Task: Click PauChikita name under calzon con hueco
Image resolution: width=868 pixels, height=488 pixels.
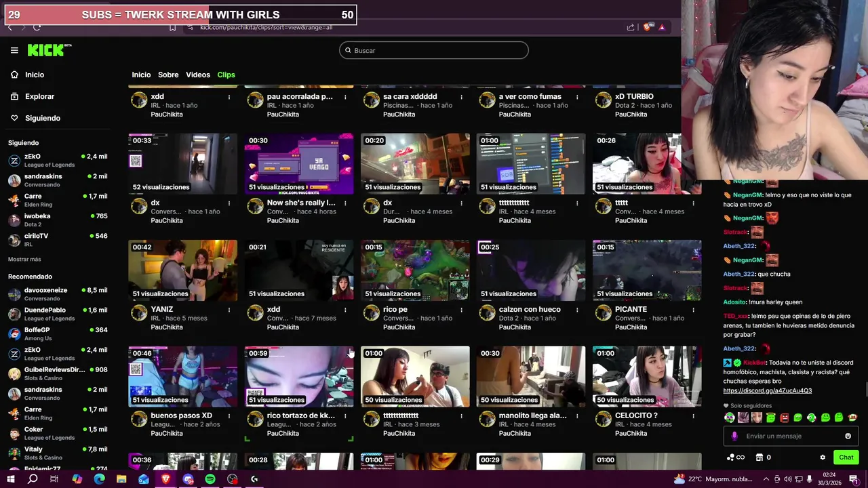Action: click(515, 327)
